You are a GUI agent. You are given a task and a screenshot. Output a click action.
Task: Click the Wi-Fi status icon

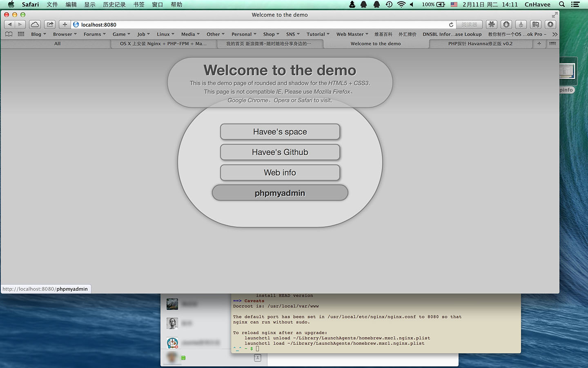pyautogui.click(x=401, y=4)
